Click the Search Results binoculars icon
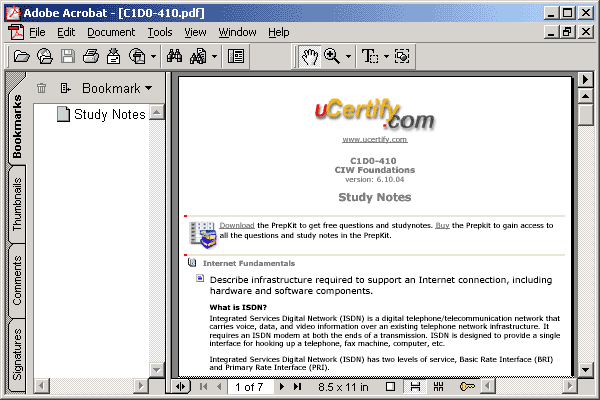600x400 pixels. [198, 57]
